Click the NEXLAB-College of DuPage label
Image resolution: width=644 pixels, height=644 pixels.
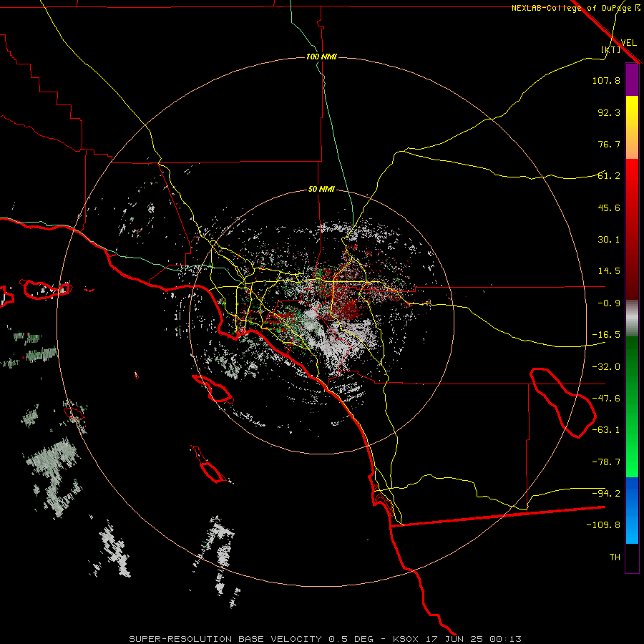[x=575, y=8]
